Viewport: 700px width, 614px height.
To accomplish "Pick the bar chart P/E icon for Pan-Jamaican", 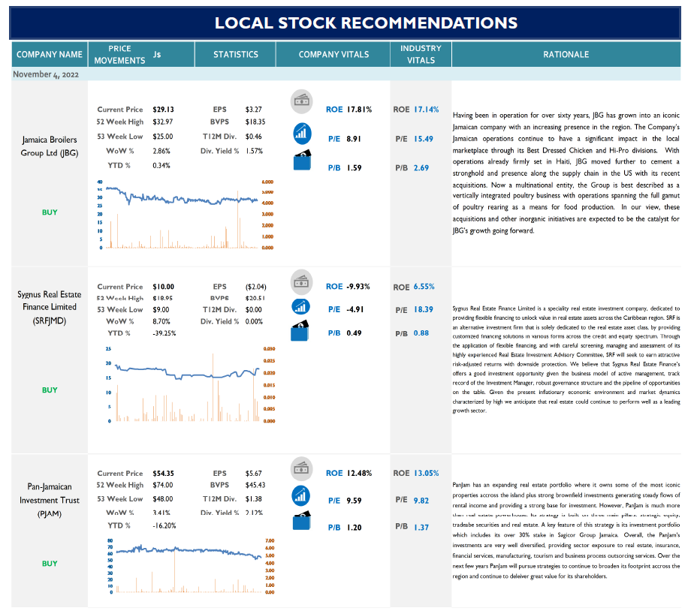I will (x=301, y=496).
